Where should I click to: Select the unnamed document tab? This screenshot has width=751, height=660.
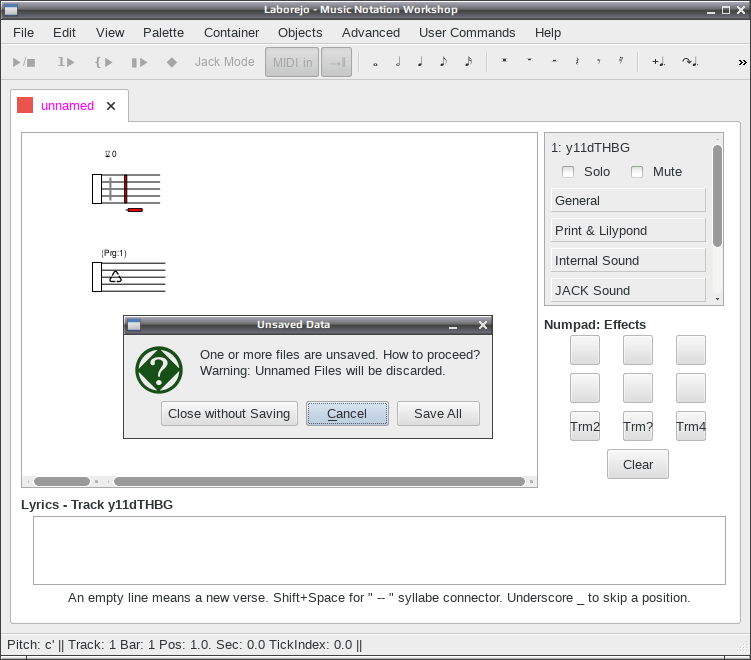(68, 106)
